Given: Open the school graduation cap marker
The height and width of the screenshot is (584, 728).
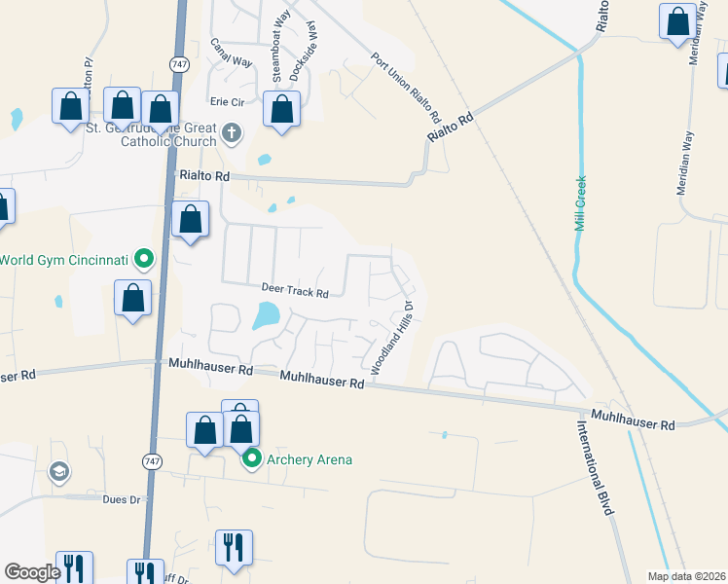Looking at the screenshot, I should click(x=59, y=473).
